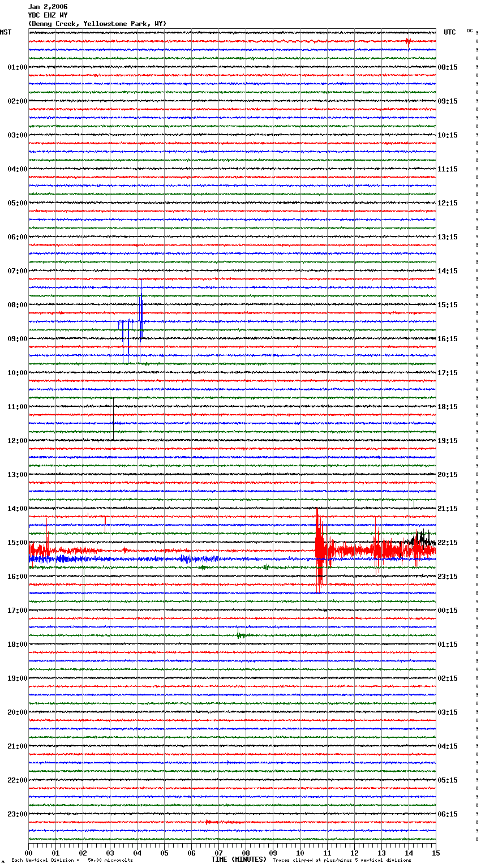Click the 00:15 UTC row label
The width and height of the screenshot is (481, 868).
[448, 611]
